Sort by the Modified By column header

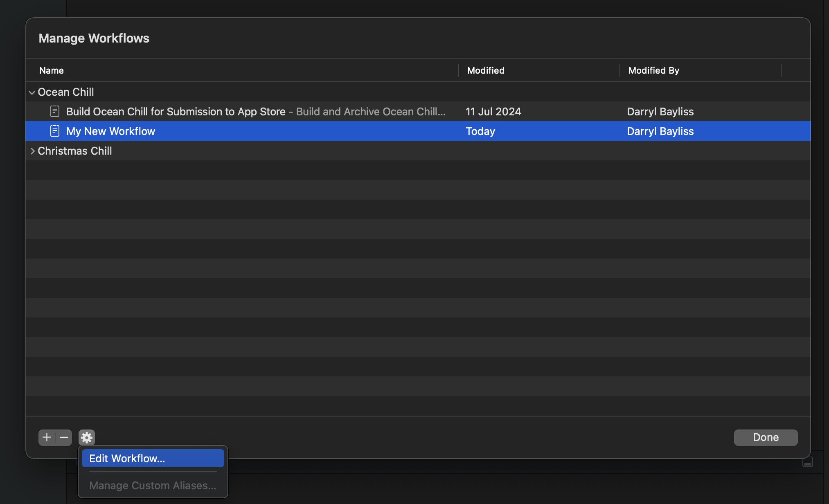tap(654, 70)
